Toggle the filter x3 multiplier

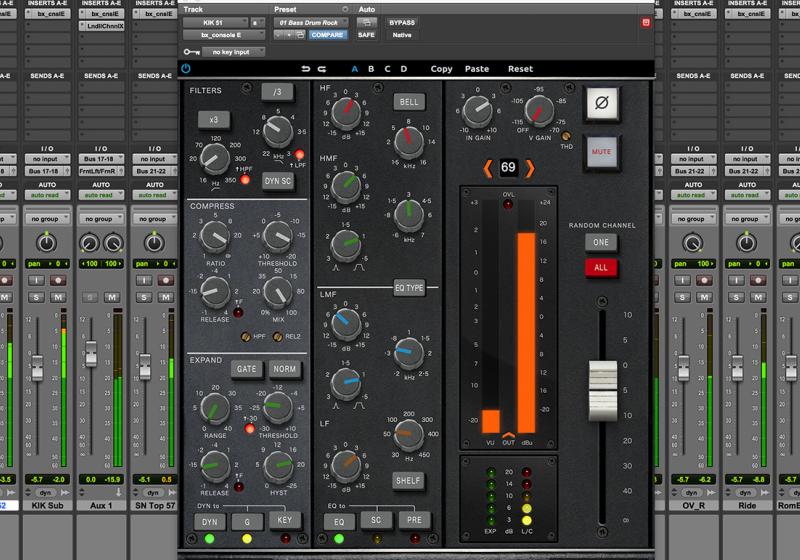[214, 120]
